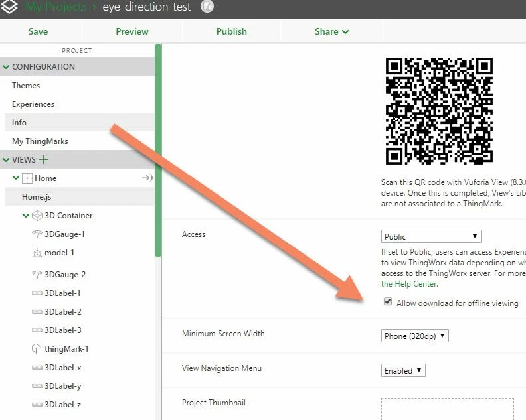Image resolution: width=526 pixels, height=420 pixels.
Task: Select 3DLabel-y tree item
Action: [x=62, y=386]
